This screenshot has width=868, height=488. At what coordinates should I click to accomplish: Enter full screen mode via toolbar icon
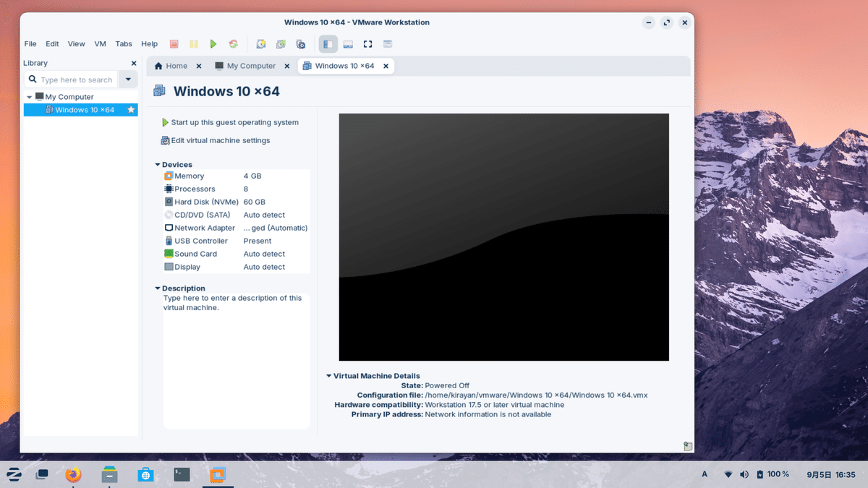click(367, 44)
